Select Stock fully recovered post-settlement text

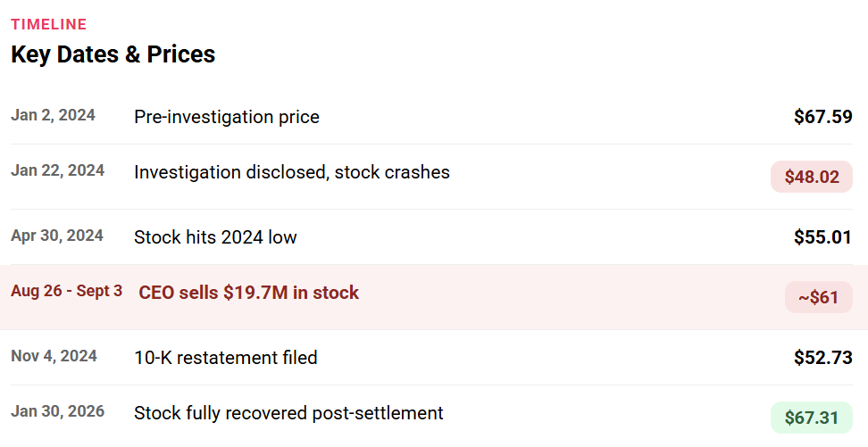288,413
